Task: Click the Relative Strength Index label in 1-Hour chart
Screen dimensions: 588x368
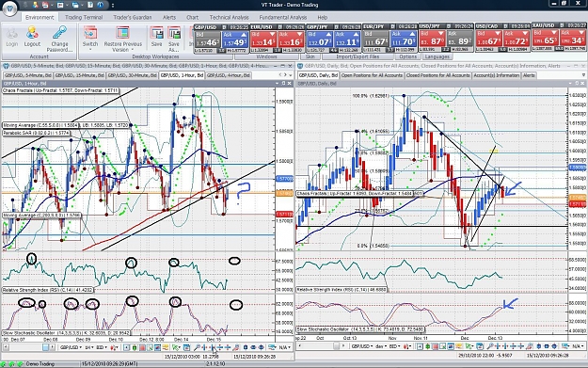Action: point(48,290)
